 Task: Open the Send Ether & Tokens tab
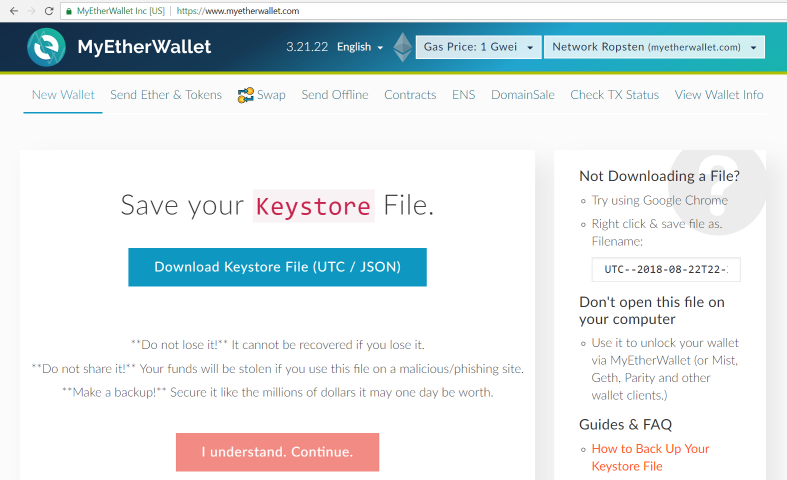pyautogui.click(x=166, y=95)
